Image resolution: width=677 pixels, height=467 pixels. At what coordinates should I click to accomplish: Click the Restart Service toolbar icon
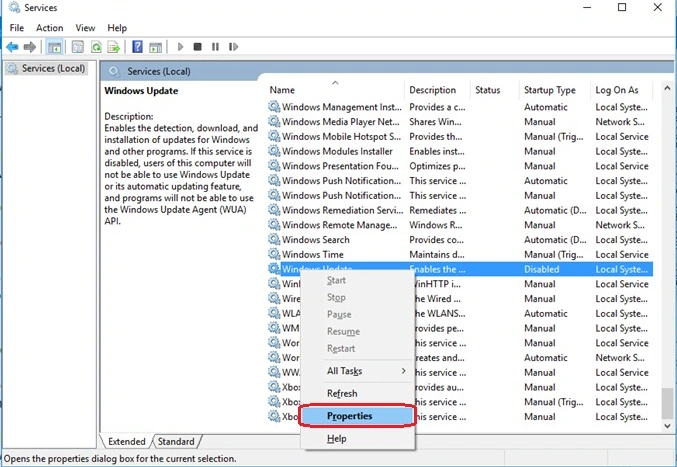click(x=233, y=47)
